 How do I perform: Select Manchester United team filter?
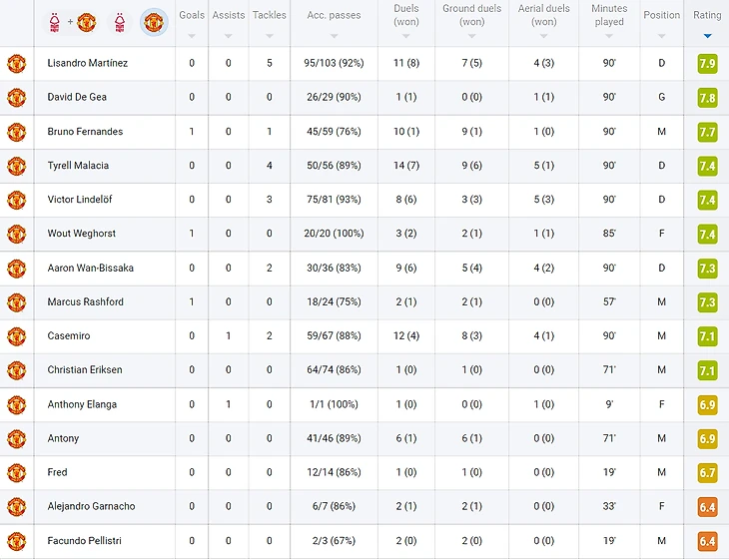[x=153, y=21]
